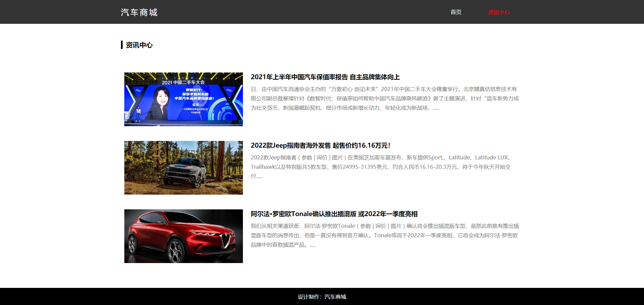
Task: Click the summary text beginning 我们从相关渠道获悉
Action: [x=385, y=236]
